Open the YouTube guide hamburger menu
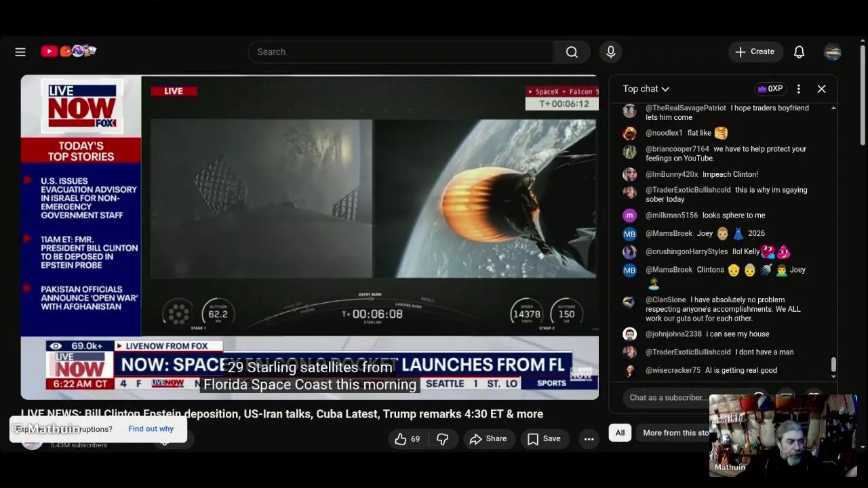 pyautogui.click(x=20, y=52)
